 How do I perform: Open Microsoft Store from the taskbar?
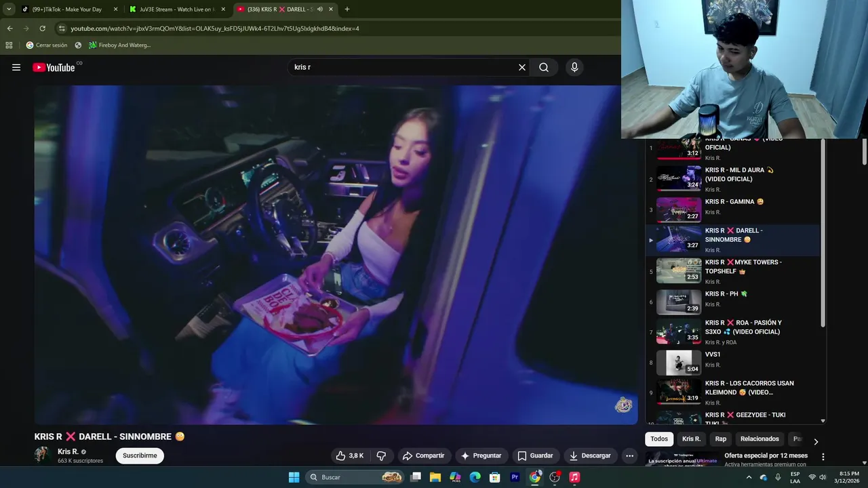point(495,477)
